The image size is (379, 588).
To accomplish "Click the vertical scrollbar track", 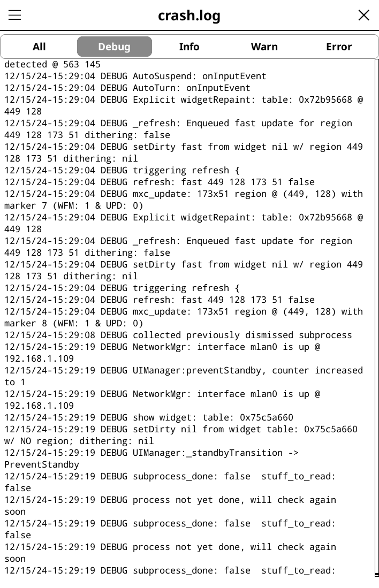I will click(x=376, y=316).
